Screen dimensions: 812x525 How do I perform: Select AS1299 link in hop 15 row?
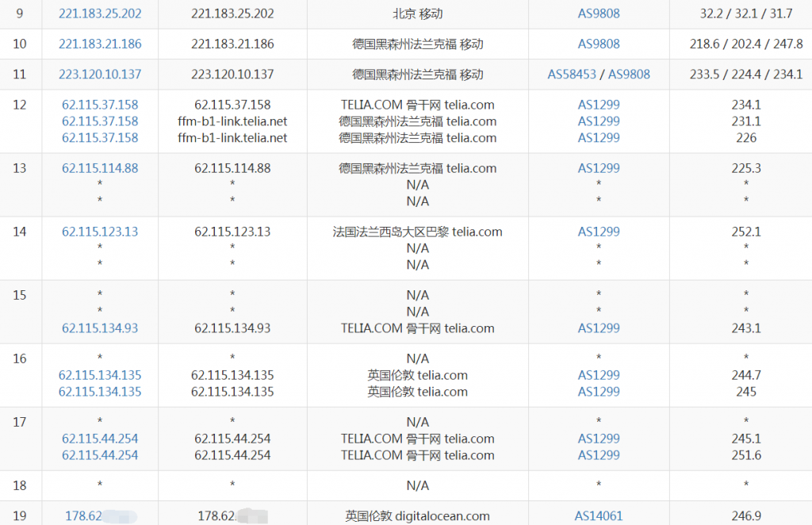[599, 328]
